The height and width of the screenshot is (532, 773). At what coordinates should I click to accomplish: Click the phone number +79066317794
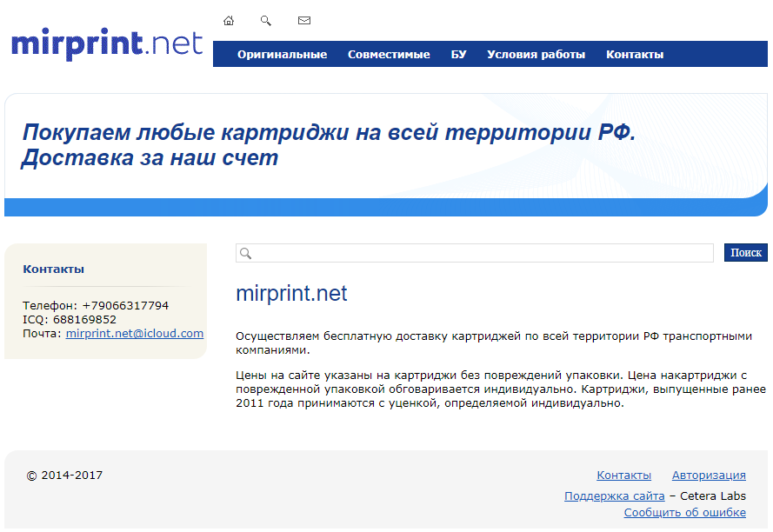125,306
